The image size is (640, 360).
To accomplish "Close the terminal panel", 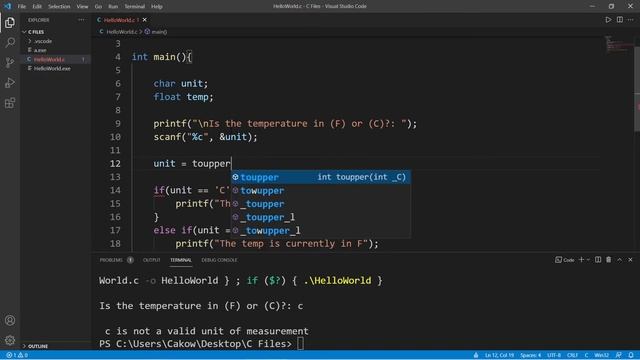I will [x=630, y=260].
